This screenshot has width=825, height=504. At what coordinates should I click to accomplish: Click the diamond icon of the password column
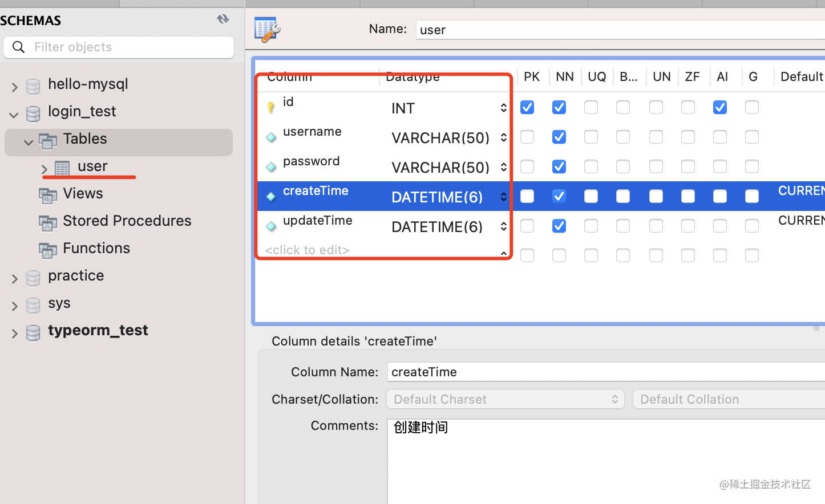(x=271, y=167)
